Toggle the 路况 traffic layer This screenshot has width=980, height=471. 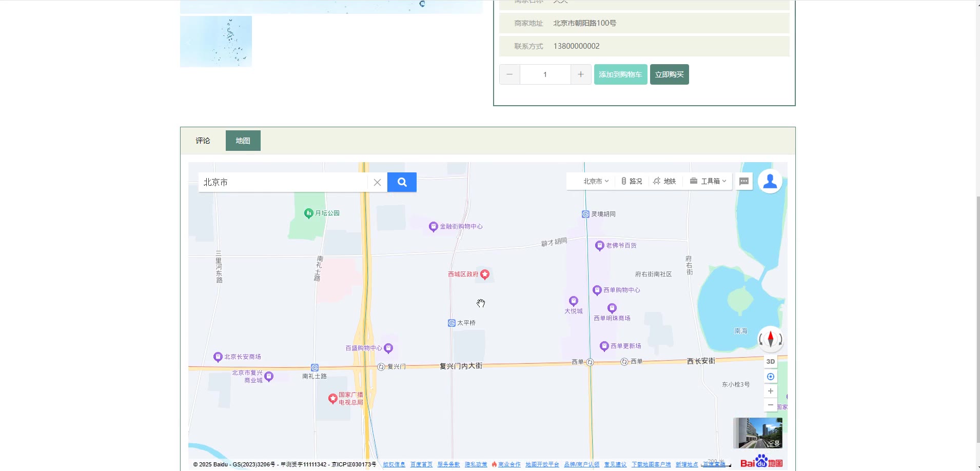click(x=632, y=181)
